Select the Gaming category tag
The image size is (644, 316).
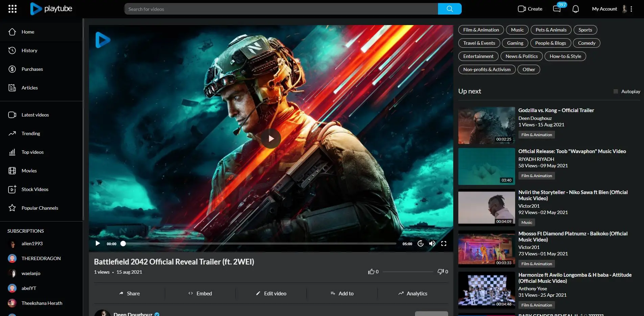[515, 43]
